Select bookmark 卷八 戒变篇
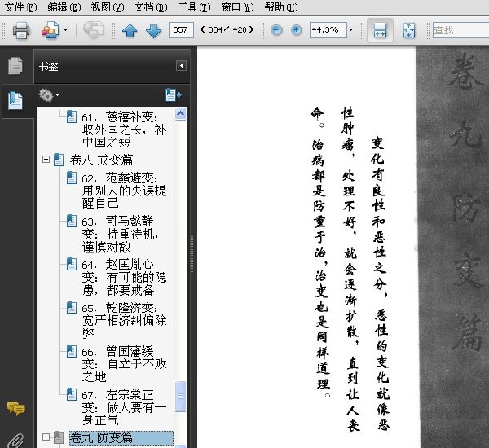 [x=101, y=160]
